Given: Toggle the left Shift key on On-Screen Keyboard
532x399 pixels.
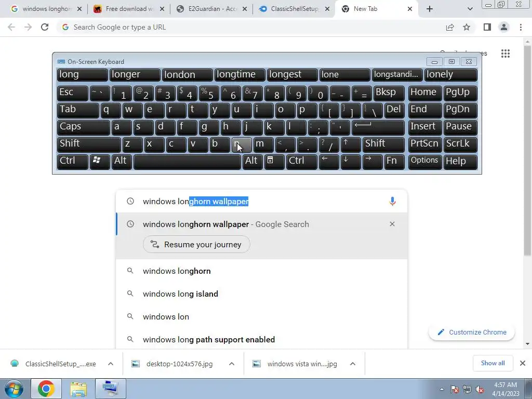Looking at the screenshot, I should click(89, 144).
